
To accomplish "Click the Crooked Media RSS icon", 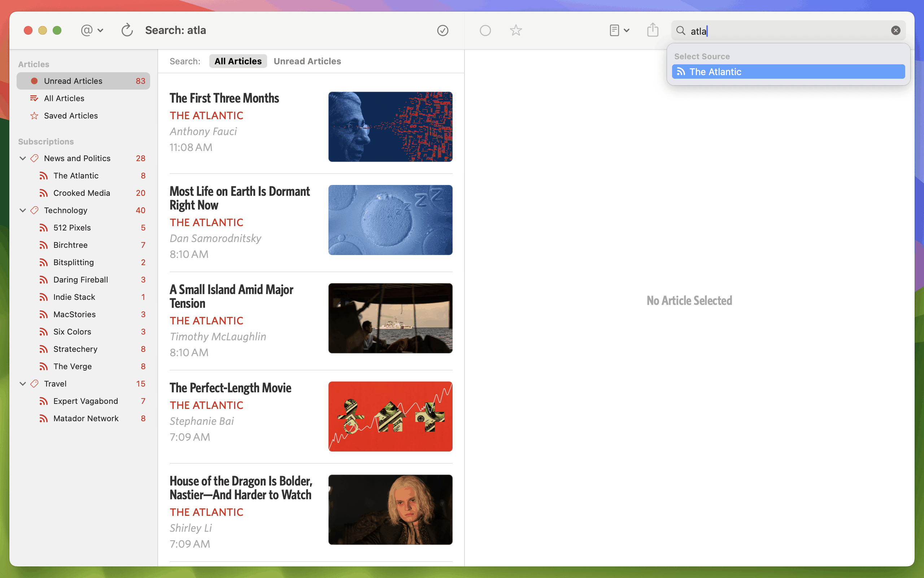I will pos(44,193).
